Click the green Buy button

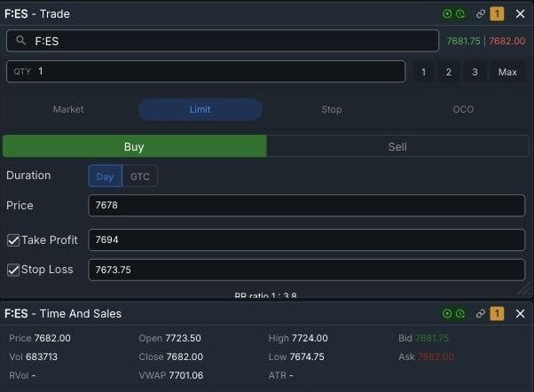135,146
